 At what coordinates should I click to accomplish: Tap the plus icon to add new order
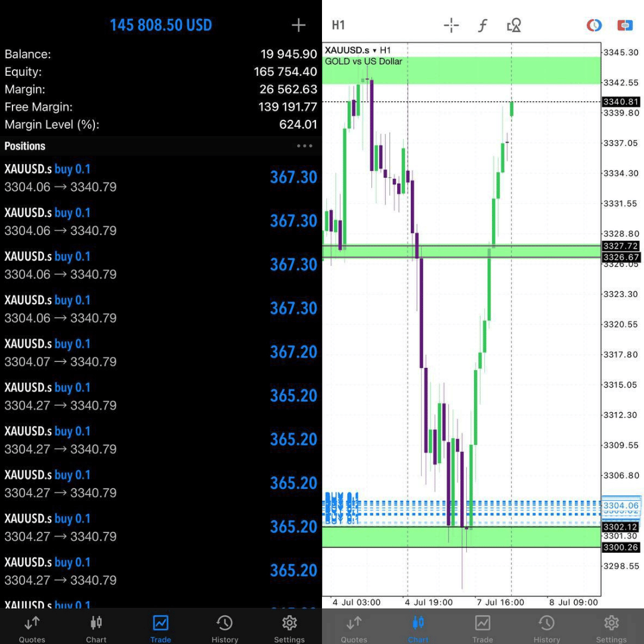[298, 25]
